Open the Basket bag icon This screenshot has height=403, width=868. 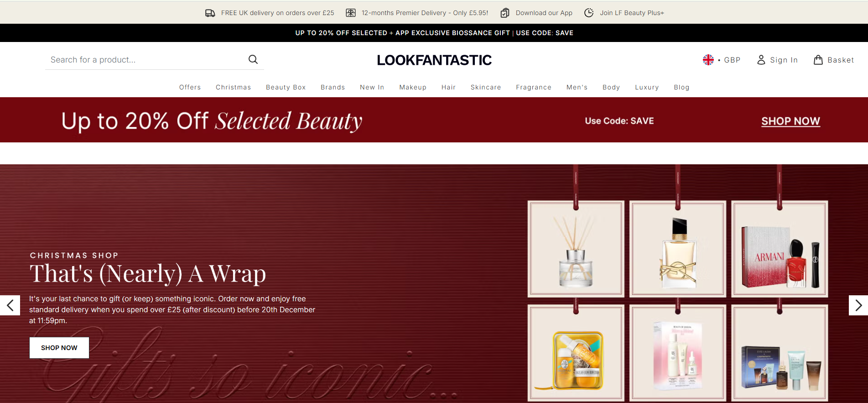(x=818, y=60)
